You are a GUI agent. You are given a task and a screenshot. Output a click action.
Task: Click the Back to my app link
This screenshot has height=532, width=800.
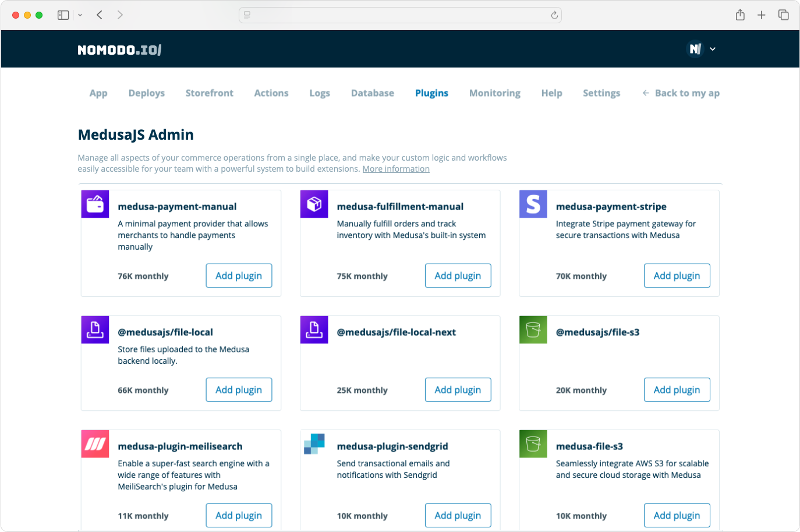point(681,93)
